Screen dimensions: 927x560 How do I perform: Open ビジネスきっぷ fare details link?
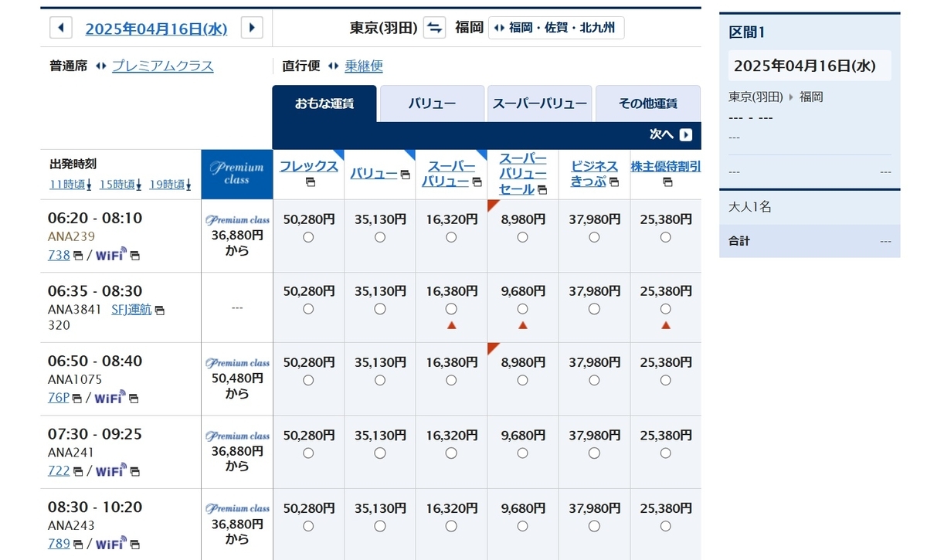click(594, 174)
